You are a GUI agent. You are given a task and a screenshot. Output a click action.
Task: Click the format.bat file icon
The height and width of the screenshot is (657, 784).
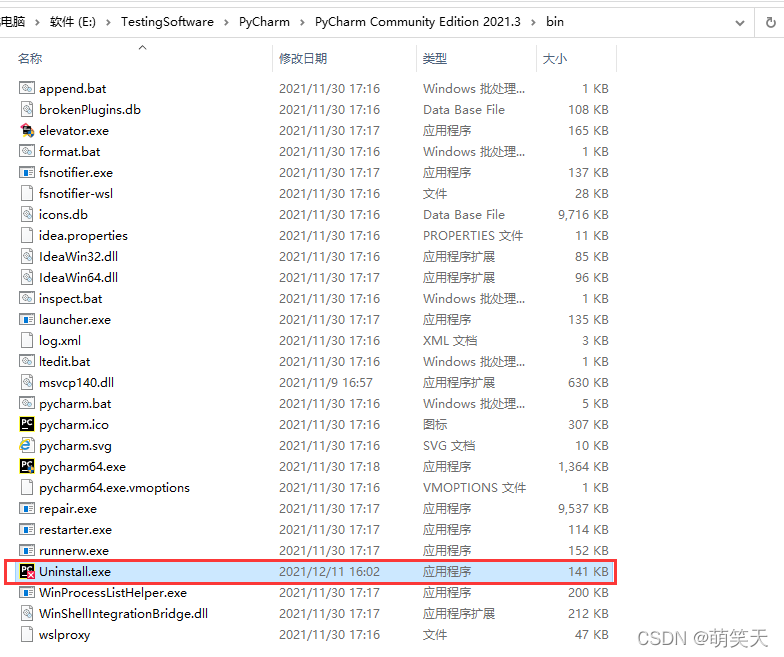[x=27, y=151]
